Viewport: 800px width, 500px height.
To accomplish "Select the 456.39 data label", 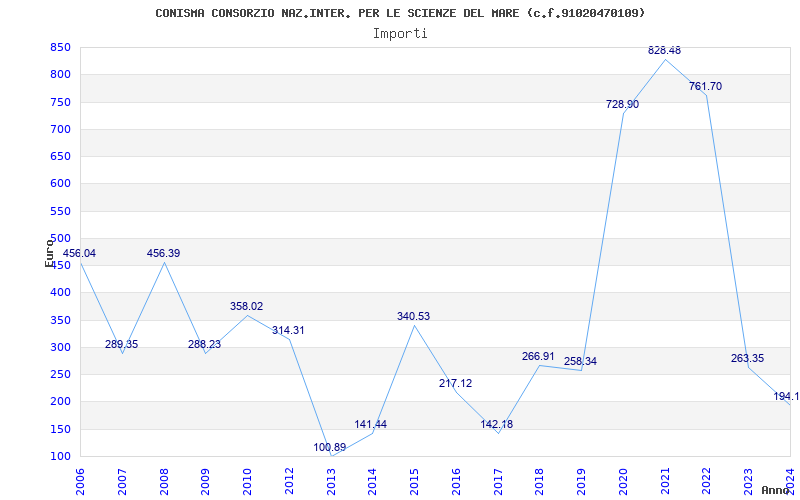I will pos(163,254).
